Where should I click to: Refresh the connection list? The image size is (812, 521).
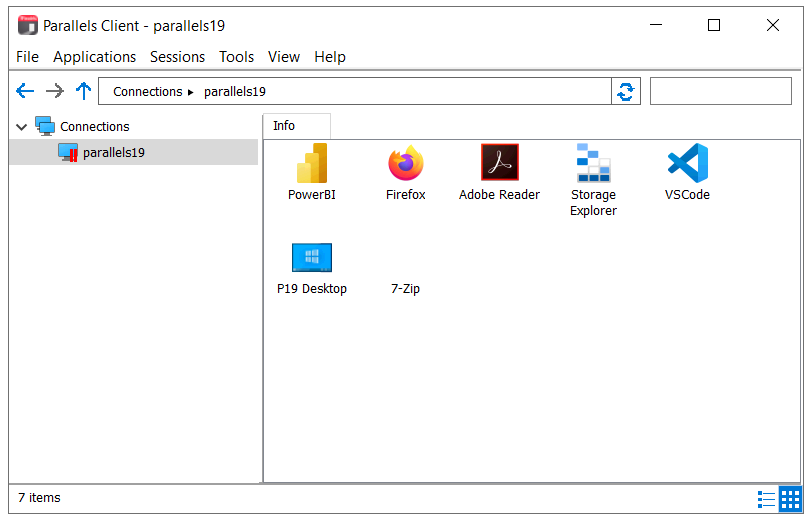[626, 91]
